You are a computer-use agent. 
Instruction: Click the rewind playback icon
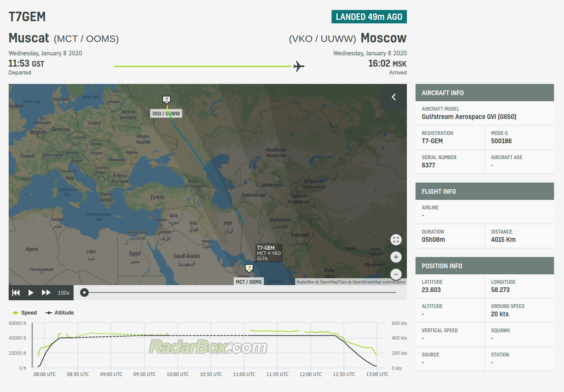[x=16, y=293]
